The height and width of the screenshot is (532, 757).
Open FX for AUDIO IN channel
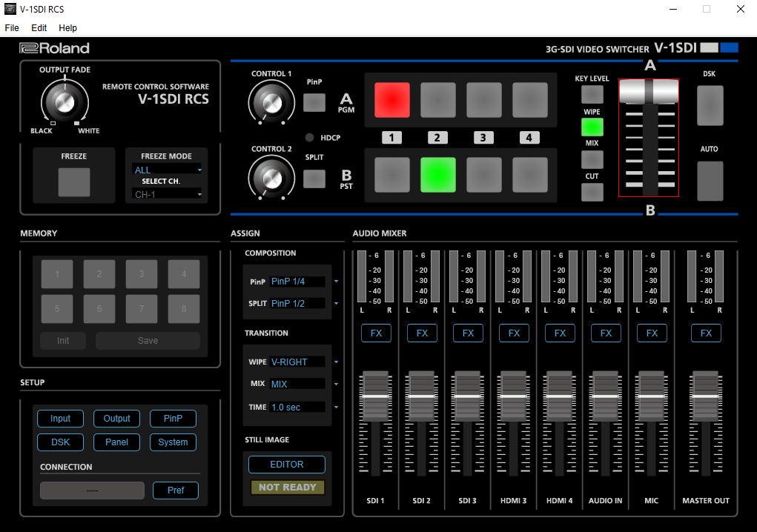[x=606, y=333]
